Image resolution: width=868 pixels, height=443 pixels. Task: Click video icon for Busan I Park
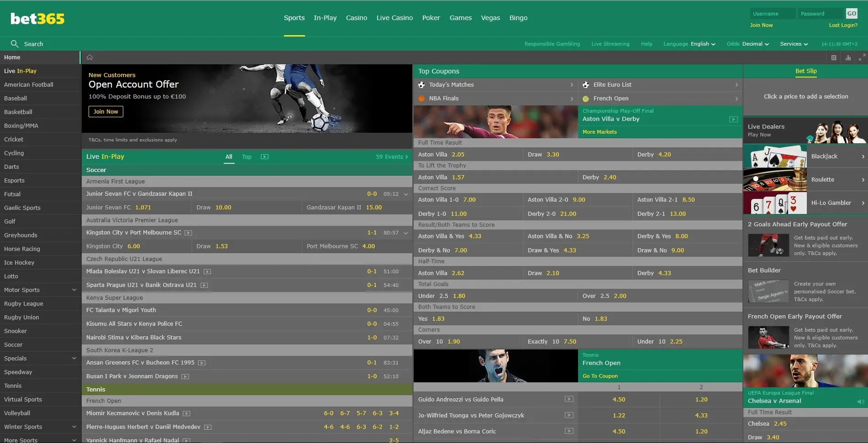185,376
